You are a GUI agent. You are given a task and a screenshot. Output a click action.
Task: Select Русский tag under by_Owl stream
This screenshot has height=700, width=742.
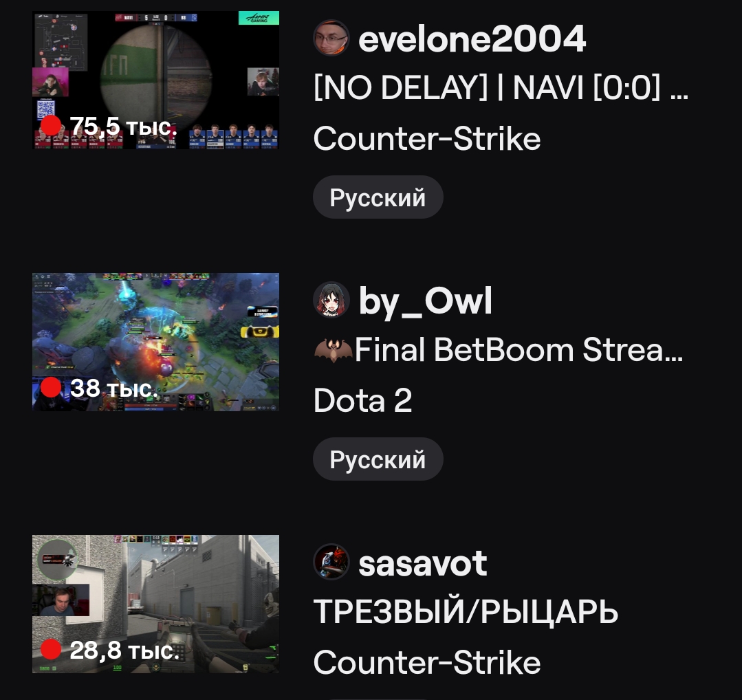point(378,459)
